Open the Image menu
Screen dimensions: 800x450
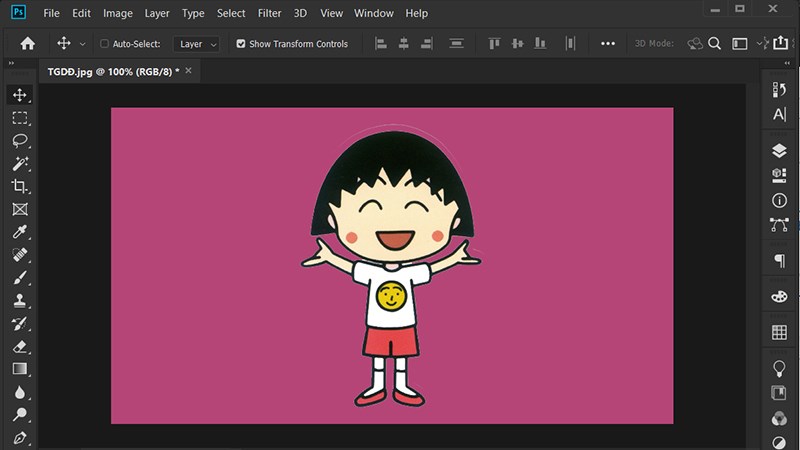pos(117,13)
